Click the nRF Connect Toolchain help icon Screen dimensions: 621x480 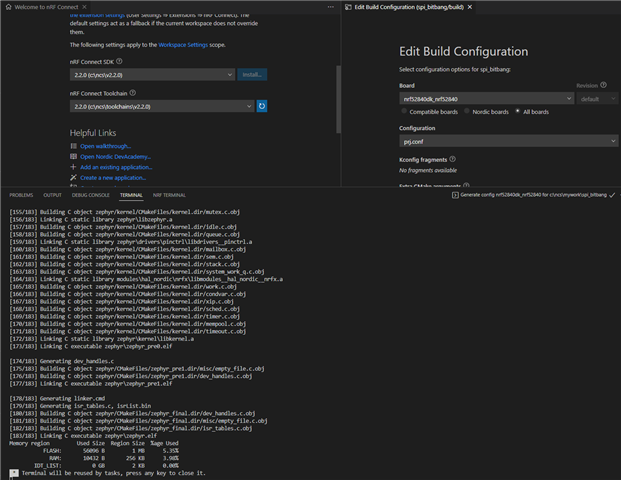[x=133, y=93]
